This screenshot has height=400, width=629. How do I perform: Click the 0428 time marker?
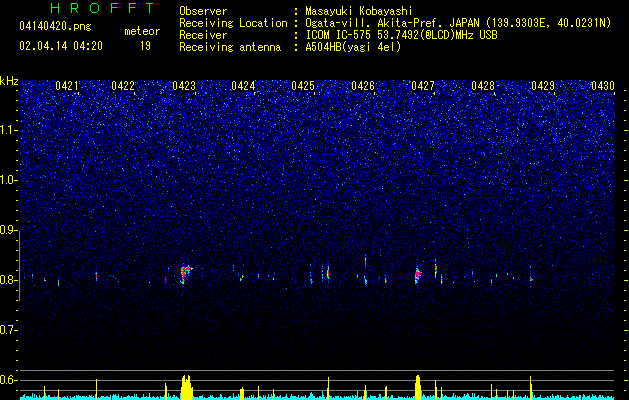pos(483,85)
